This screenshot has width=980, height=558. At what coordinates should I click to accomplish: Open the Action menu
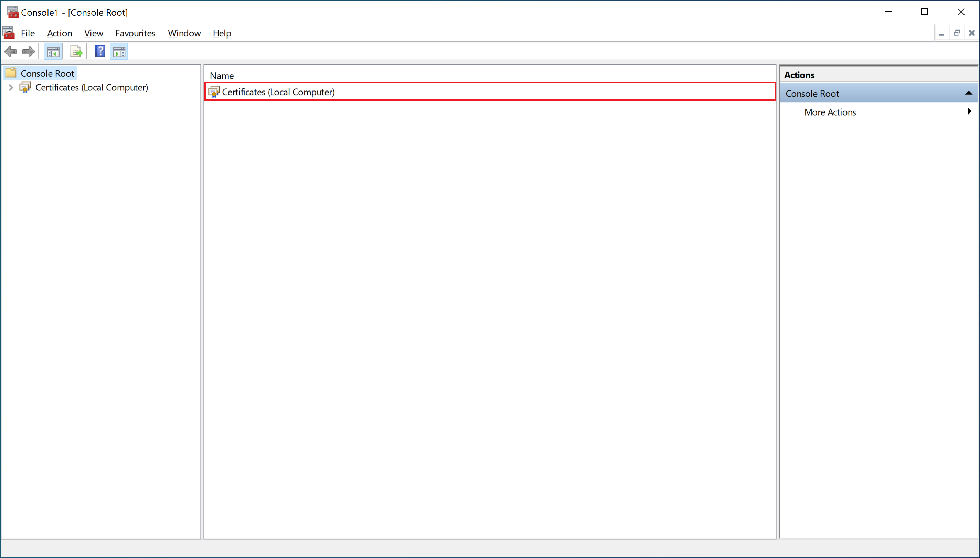click(x=60, y=33)
